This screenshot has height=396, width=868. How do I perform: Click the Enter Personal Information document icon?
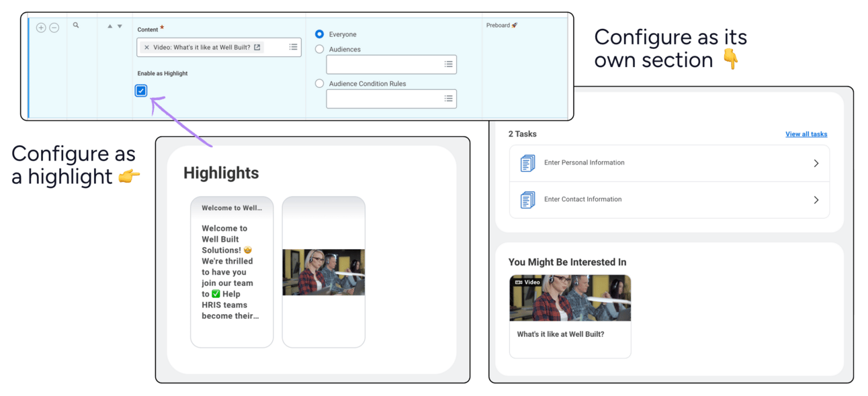point(528,163)
